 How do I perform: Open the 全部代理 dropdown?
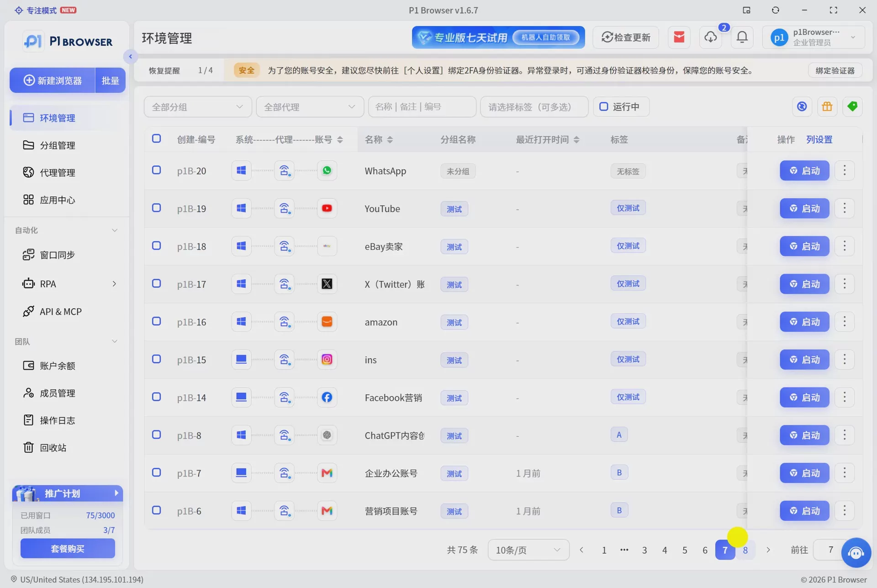pos(310,107)
